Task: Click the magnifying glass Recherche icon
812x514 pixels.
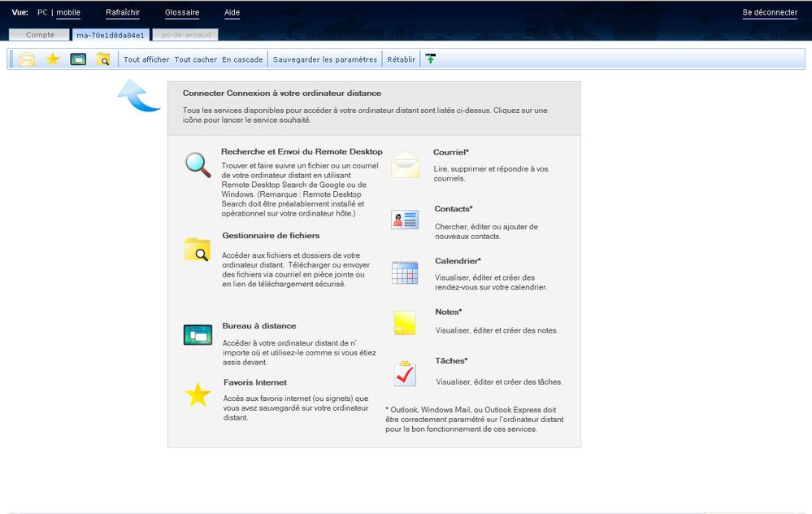Action: pyautogui.click(x=198, y=165)
